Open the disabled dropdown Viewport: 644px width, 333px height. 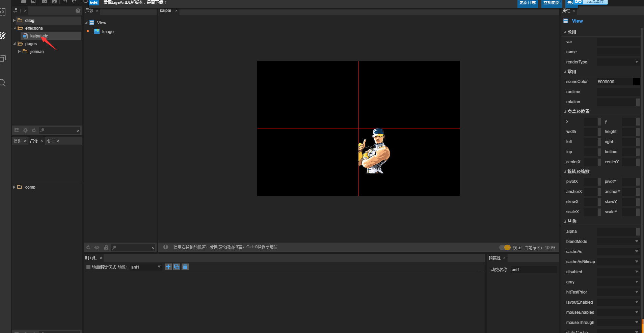coord(618,272)
